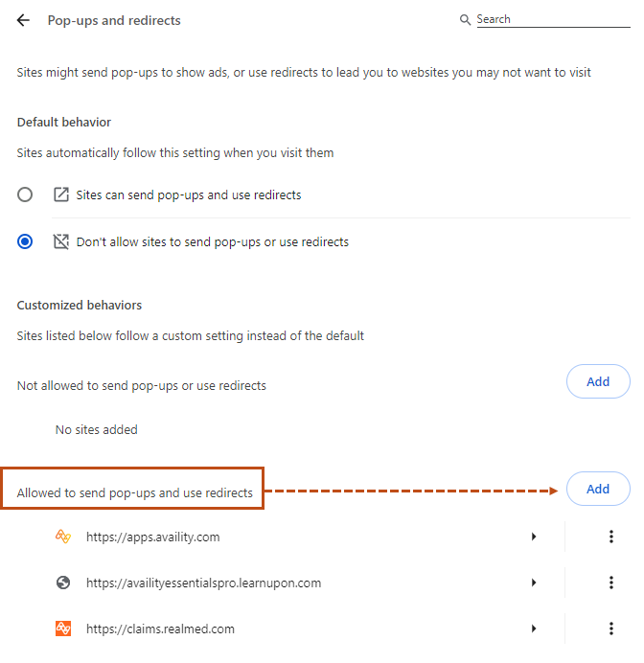Expand availityessentialspro.learnupon.com details arrow

pyautogui.click(x=534, y=583)
